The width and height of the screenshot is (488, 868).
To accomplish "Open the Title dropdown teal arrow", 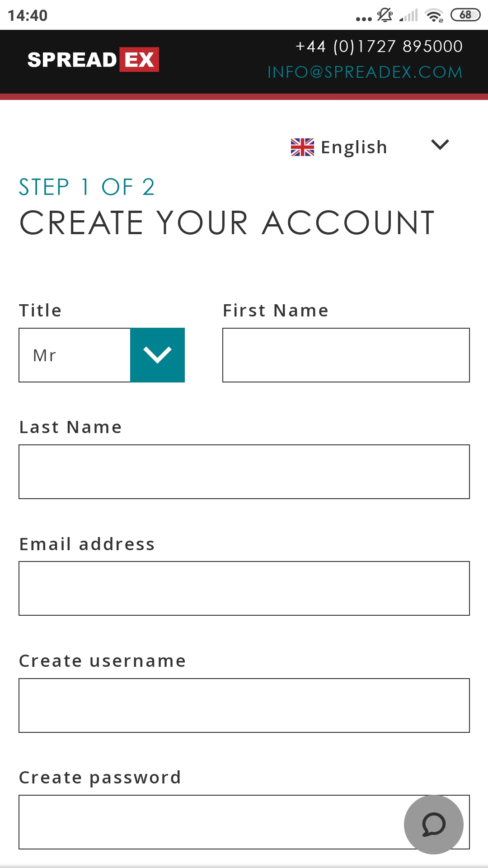I will pos(157,355).
